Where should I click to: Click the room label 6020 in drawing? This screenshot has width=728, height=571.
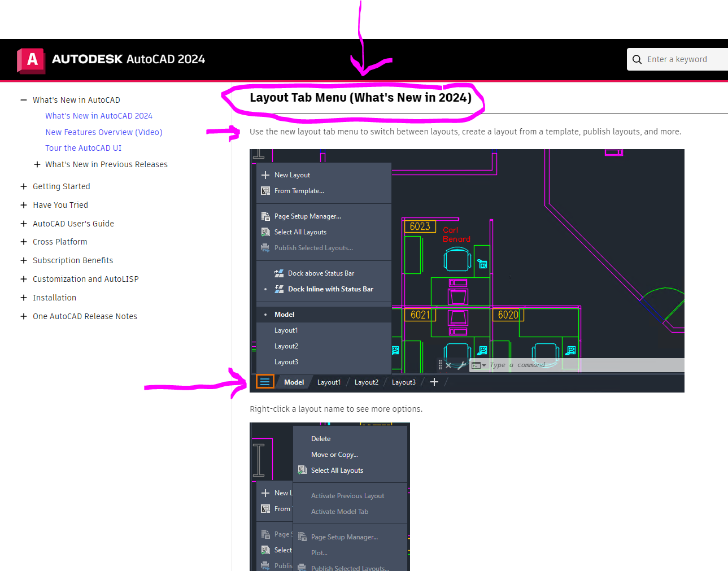(508, 315)
